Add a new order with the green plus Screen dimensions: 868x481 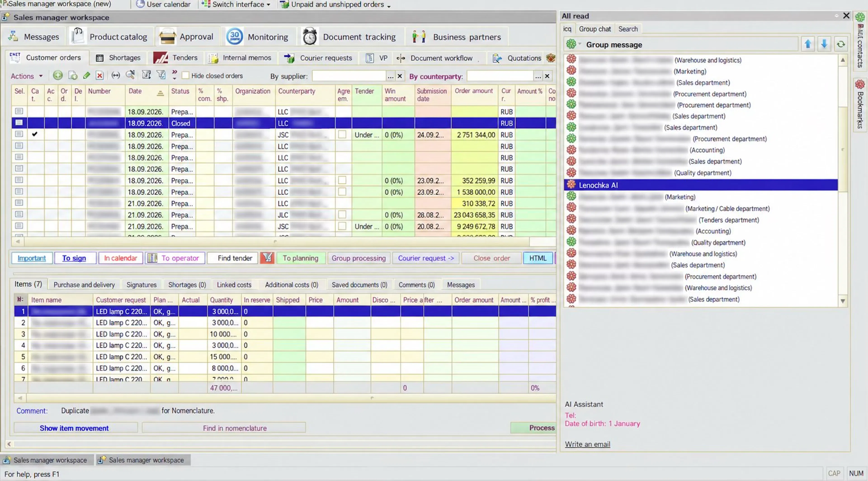click(58, 75)
